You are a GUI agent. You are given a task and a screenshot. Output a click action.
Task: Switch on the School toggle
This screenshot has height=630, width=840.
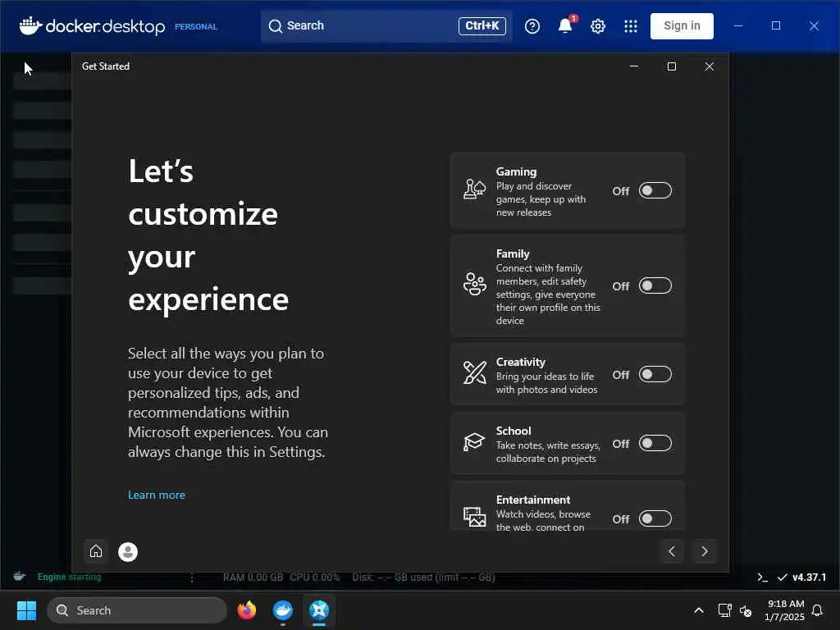[655, 444]
